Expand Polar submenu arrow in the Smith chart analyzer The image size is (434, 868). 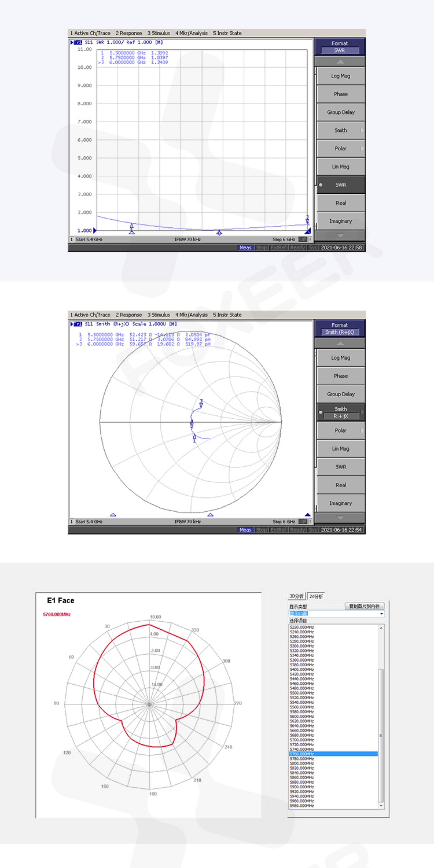coord(362,431)
